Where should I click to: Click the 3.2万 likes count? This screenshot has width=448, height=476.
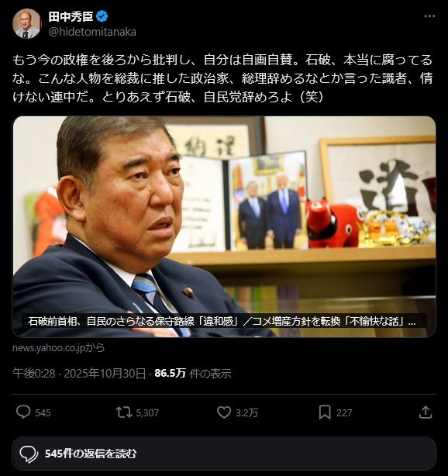tap(246, 413)
